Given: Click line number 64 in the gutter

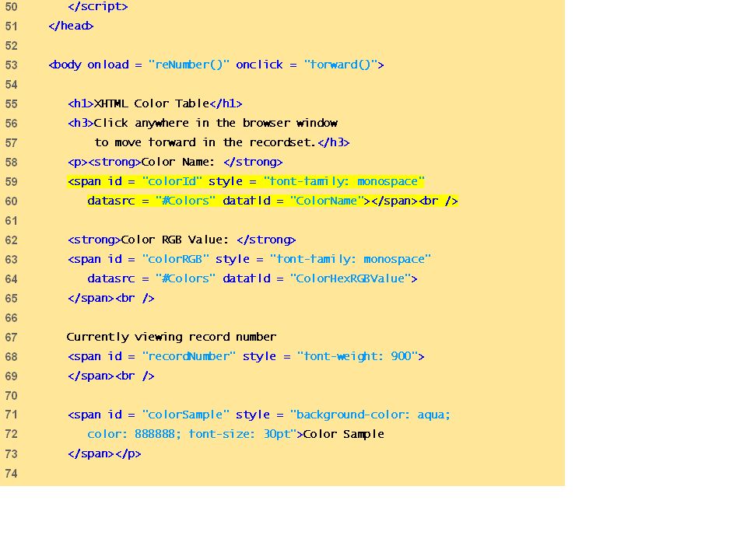Looking at the screenshot, I should tap(11, 279).
